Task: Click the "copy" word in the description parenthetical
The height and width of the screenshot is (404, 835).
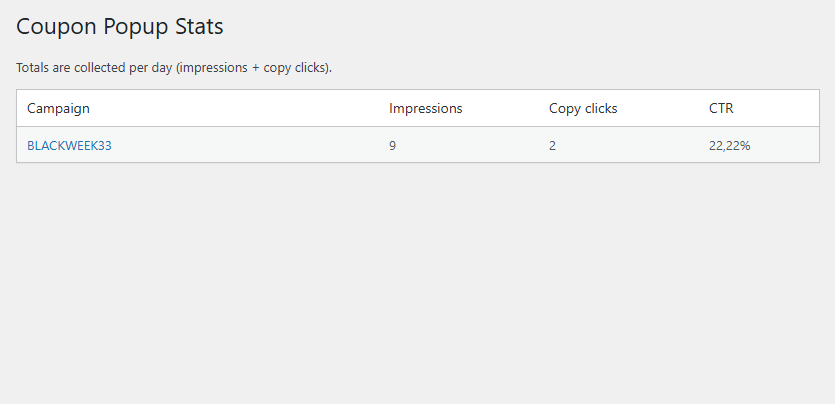Action: [278, 68]
